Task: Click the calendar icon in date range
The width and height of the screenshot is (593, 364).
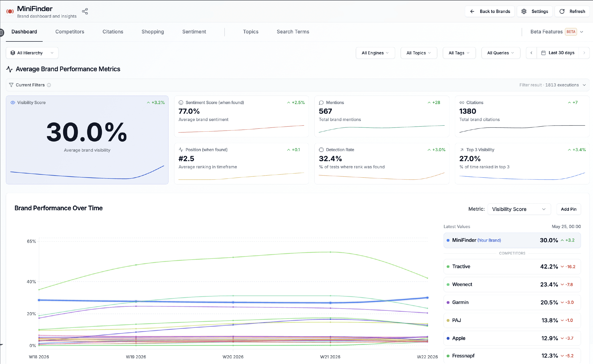Action: point(543,53)
